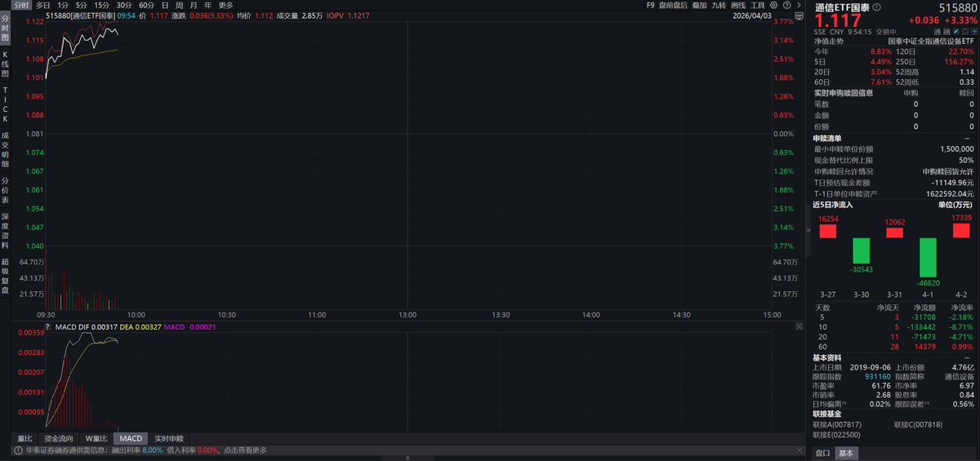Screen dimensions: 980x461
Task: Close the MACD sub-chart panel
Action: tap(799, 326)
